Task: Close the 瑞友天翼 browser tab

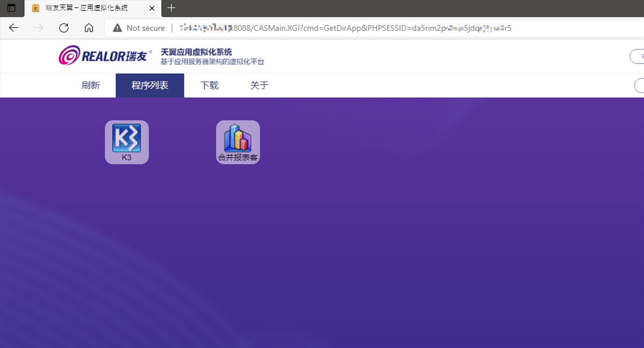Action: tap(152, 8)
